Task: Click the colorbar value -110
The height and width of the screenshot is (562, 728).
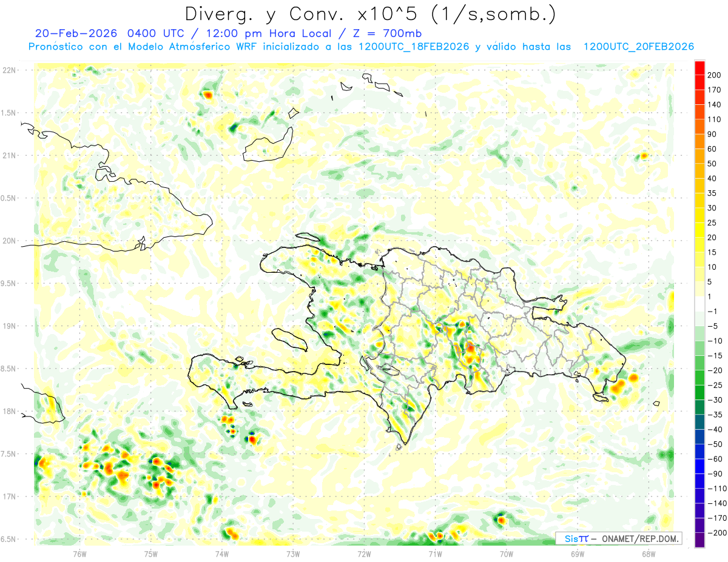Action: click(x=716, y=489)
